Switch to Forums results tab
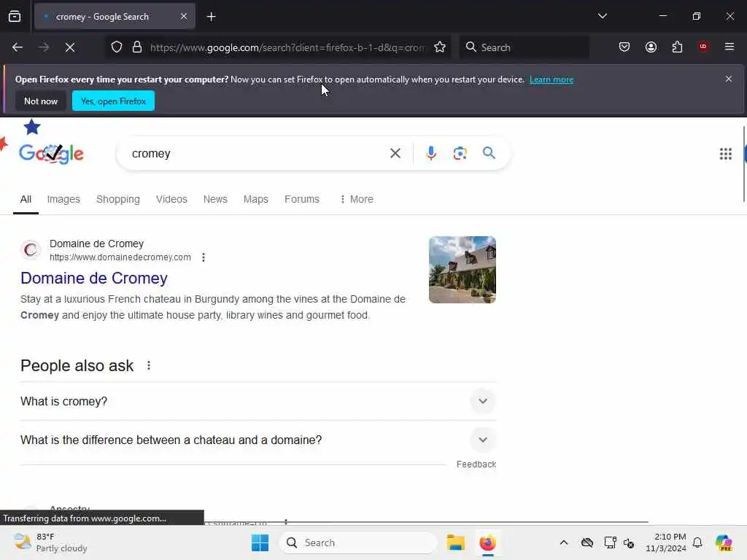Screen dimensions: 747x560 coord(302,199)
